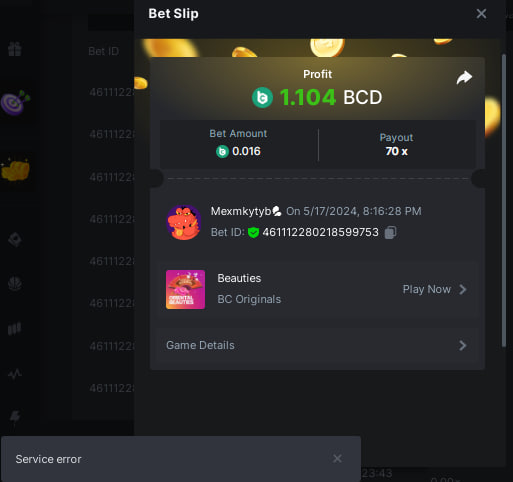Open the gold coins sidebar icon
513x482 pixels.
click(15, 169)
